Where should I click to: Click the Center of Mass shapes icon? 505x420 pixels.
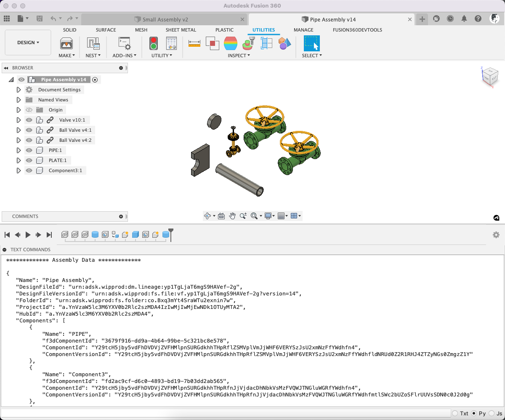284,43
